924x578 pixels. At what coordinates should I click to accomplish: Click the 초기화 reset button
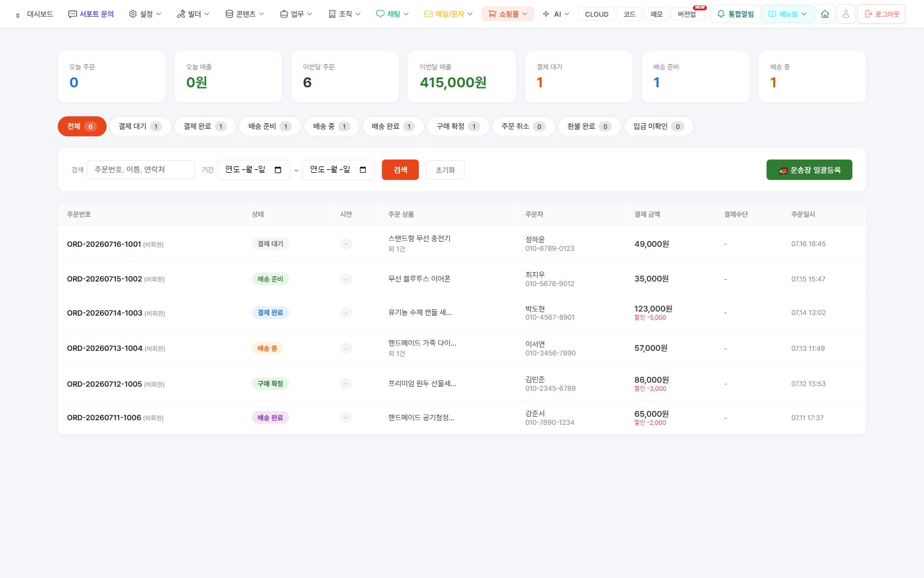click(x=445, y=170)
